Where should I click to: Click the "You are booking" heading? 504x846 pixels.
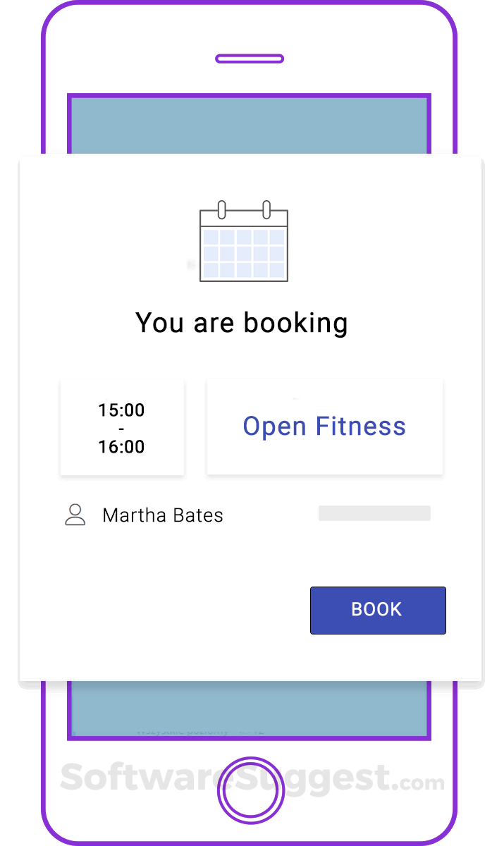pos(242,323)
